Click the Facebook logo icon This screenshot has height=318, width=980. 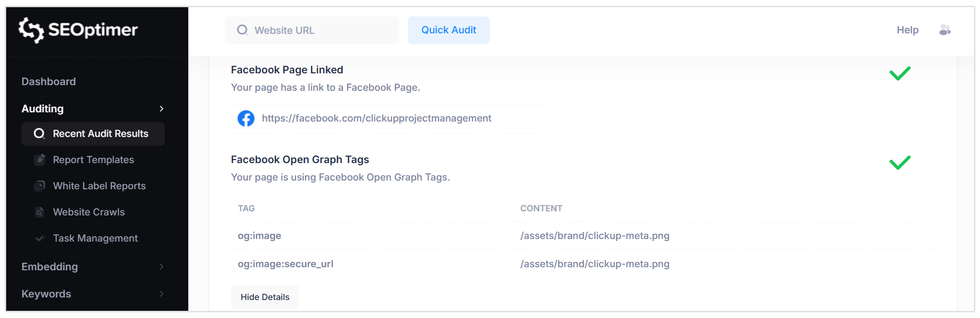(x=246, y=118)
